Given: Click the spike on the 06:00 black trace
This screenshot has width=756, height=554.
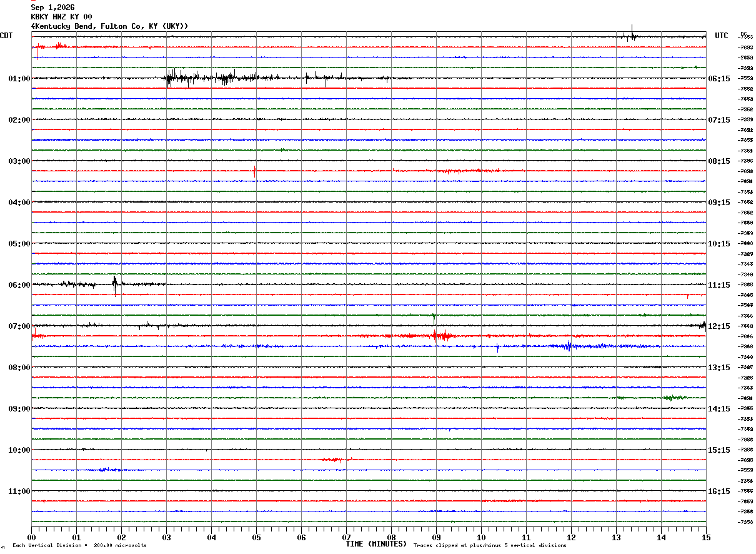Looking at the screenshot, I should coord(115,285).
